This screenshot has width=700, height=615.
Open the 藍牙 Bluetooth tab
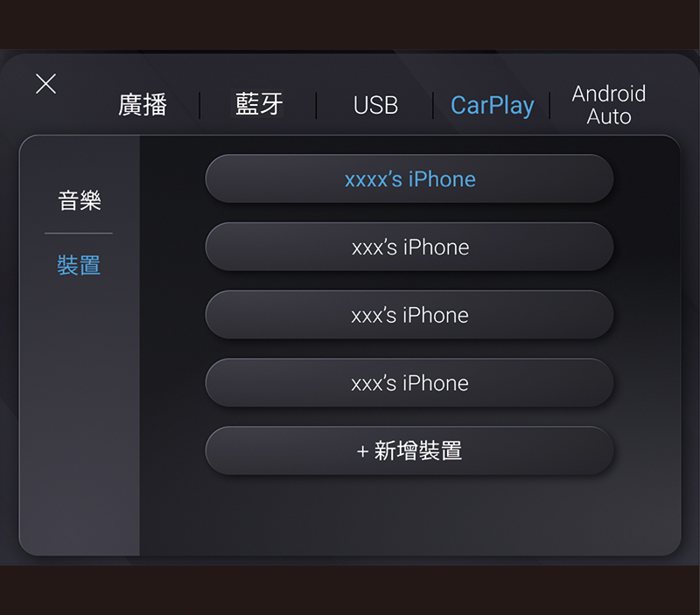pyautogui.click(x=259, y=104)
